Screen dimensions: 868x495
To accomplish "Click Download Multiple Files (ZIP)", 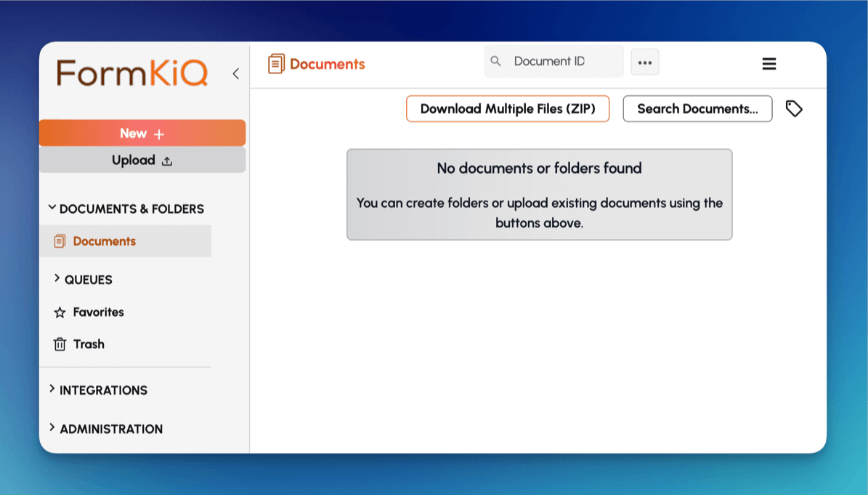I will 508,108.
